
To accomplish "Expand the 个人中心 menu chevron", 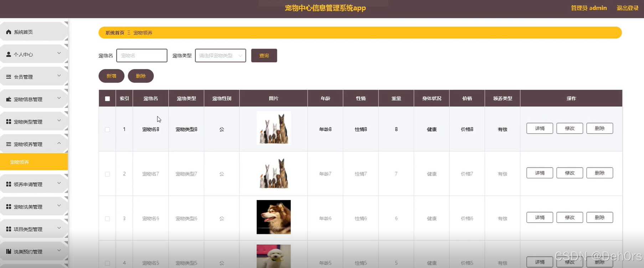I will pos(59,53).
